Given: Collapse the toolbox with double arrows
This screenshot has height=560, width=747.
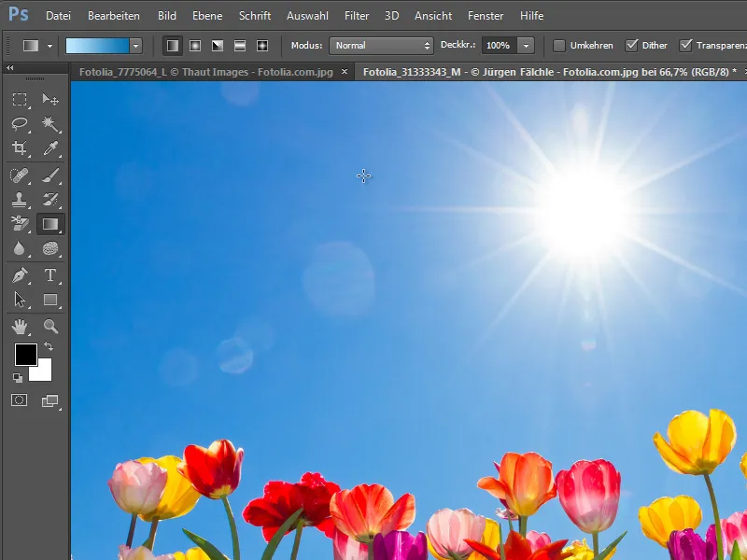Looking at the screenshot, I should click(x=10, y=68).
